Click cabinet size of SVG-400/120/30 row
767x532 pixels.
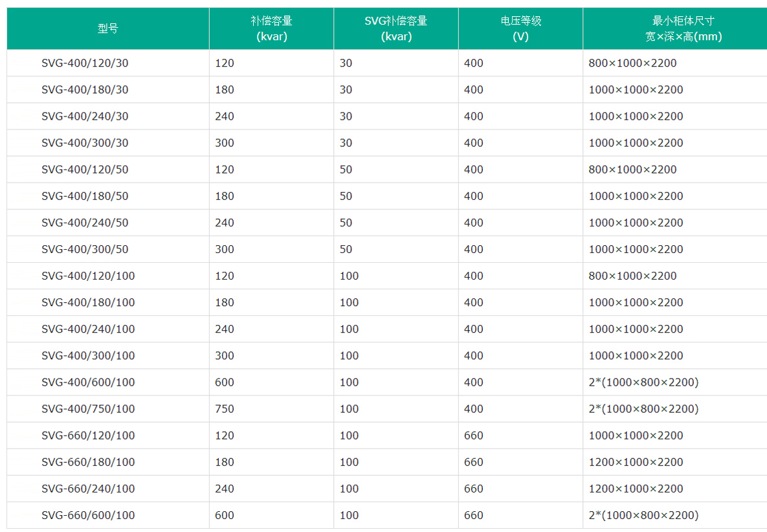632,63
